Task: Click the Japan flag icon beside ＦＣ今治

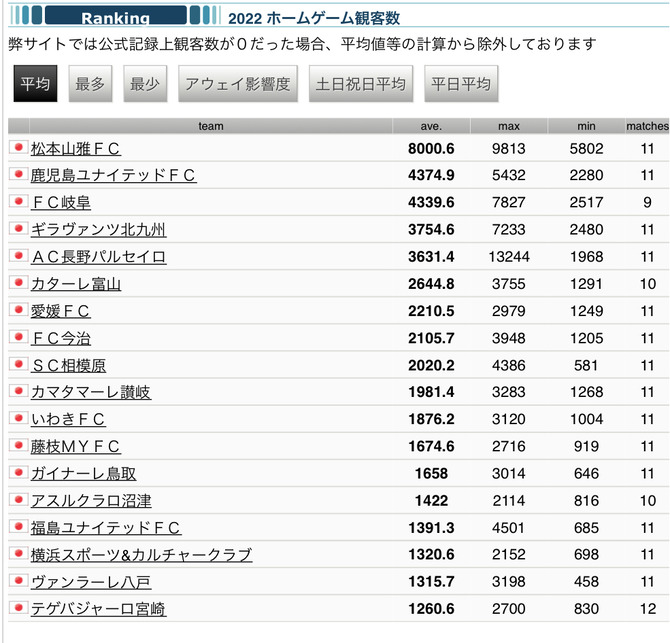Action: tap(18, 337)
